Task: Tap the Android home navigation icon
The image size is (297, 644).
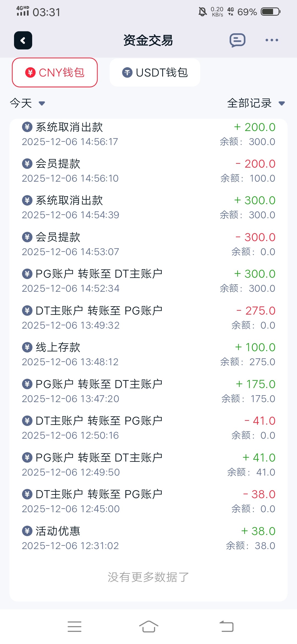Action: (x=148, y=626)
